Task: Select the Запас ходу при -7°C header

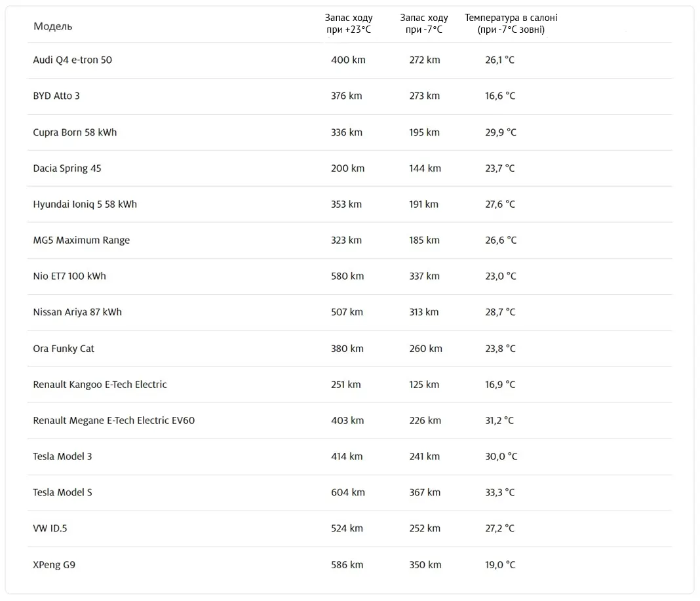Action: click(x=423, y=24)
